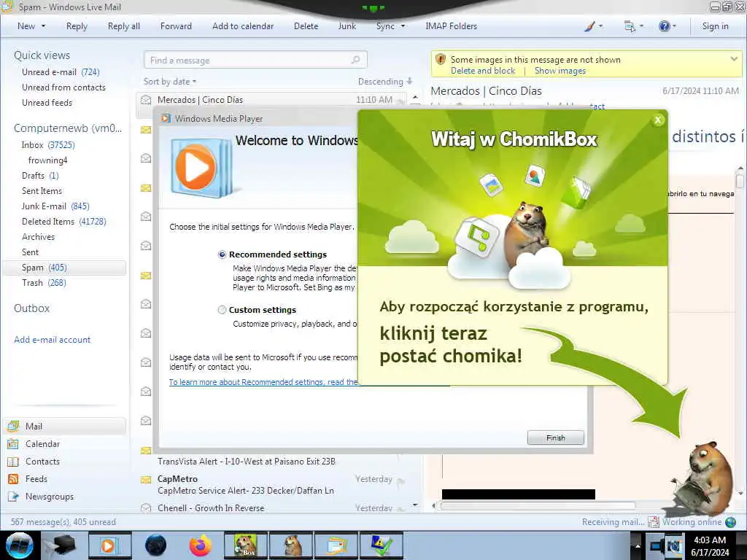Screen dimensions: 747x560
Task: Click the security shield icon in the image warning bar
Action: pyautogui.click(x=441, y=60)
